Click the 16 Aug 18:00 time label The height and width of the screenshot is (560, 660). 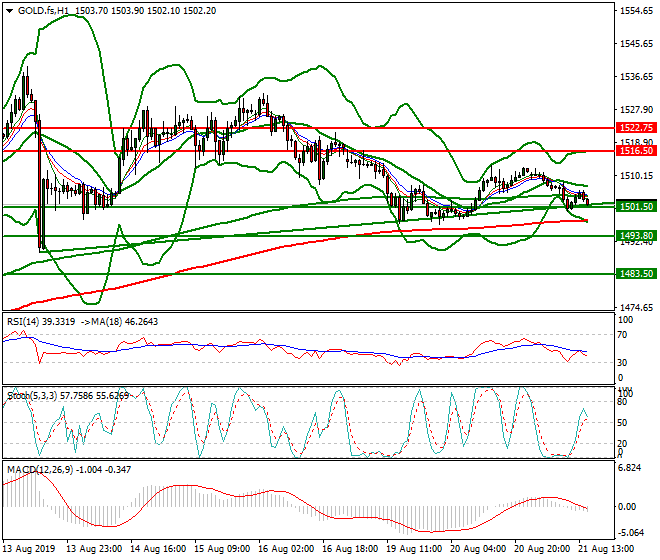coord(350,549)
